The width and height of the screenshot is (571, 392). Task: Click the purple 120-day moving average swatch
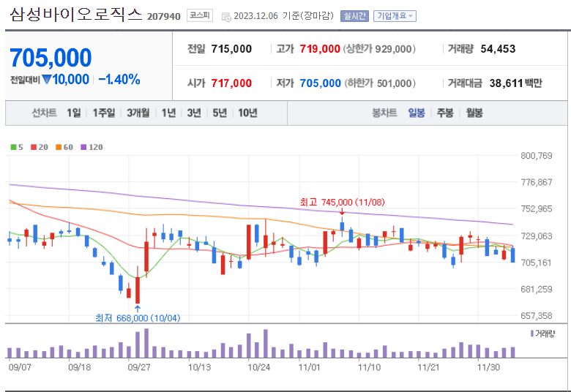coord(83,147)
